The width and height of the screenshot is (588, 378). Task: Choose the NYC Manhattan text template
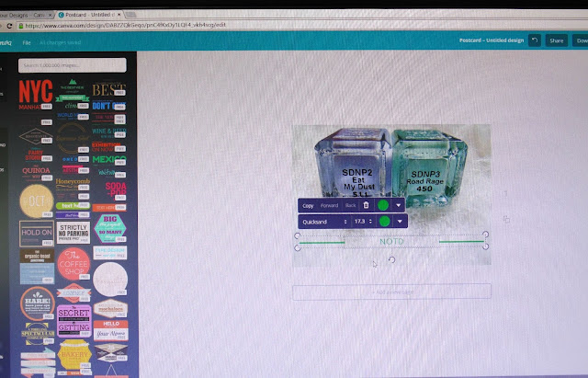(36, 94)
